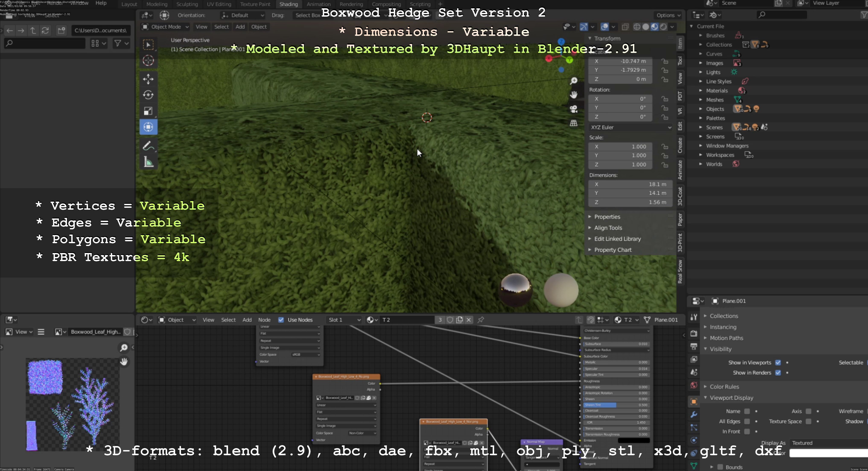Open the Orientation Default dropdown
This screenshot has width=868, height=471.
(243, 15)
